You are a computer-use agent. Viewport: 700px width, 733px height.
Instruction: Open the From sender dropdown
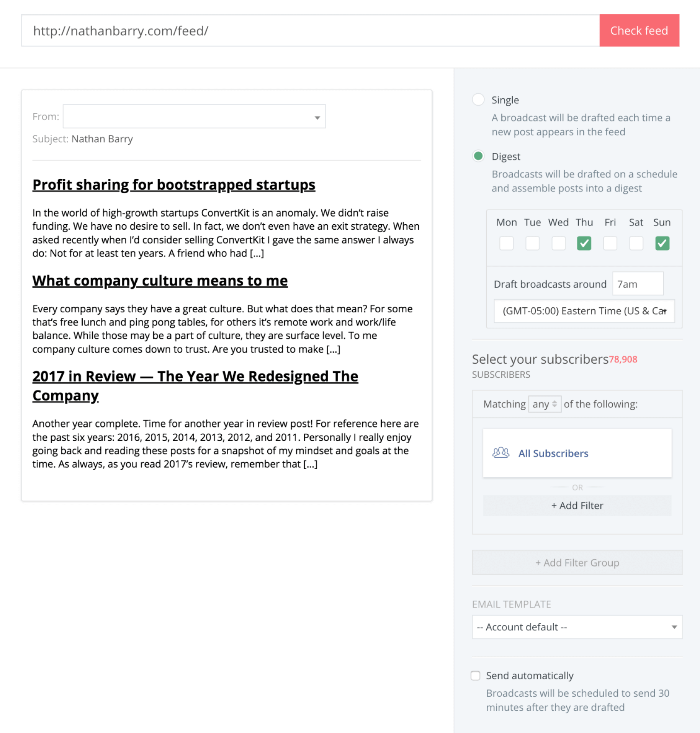(194, 117)
